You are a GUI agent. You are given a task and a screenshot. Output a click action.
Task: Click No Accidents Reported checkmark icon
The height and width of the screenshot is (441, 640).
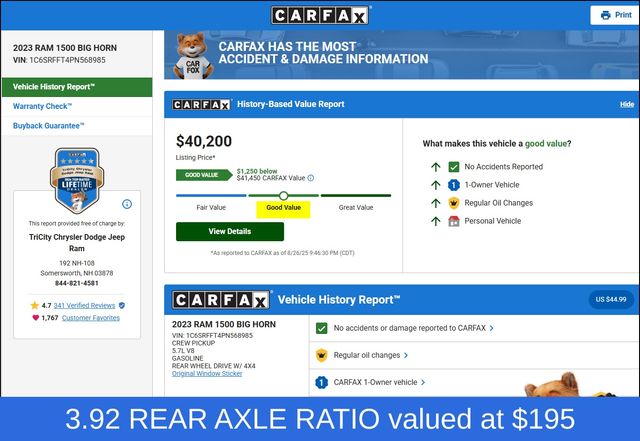(453, 167)
